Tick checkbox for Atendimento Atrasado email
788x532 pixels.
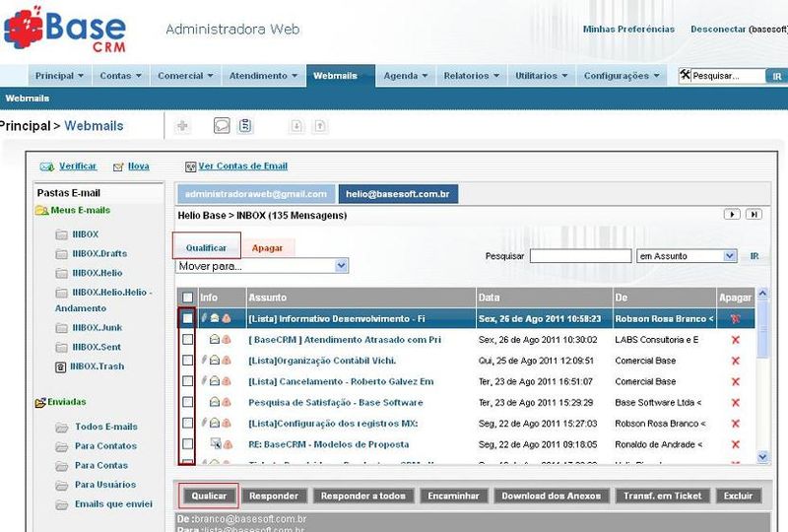pyautogui.click(x=187, y=339)
